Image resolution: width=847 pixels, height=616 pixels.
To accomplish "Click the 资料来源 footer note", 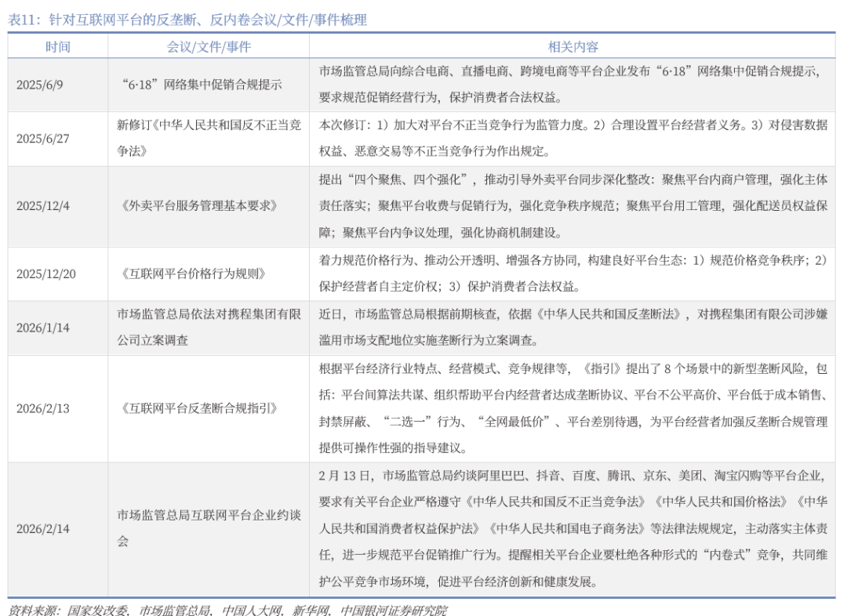I will (227, 609).
